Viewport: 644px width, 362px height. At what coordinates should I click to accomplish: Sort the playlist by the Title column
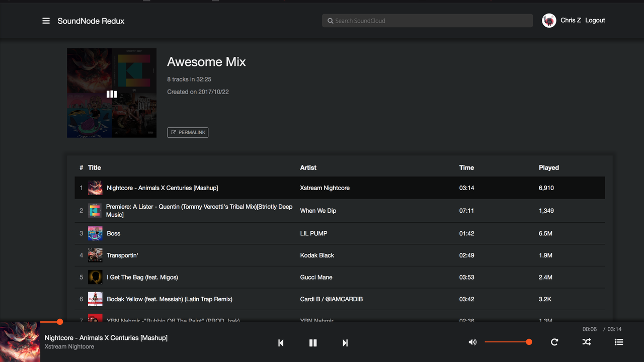coord(94,167)
